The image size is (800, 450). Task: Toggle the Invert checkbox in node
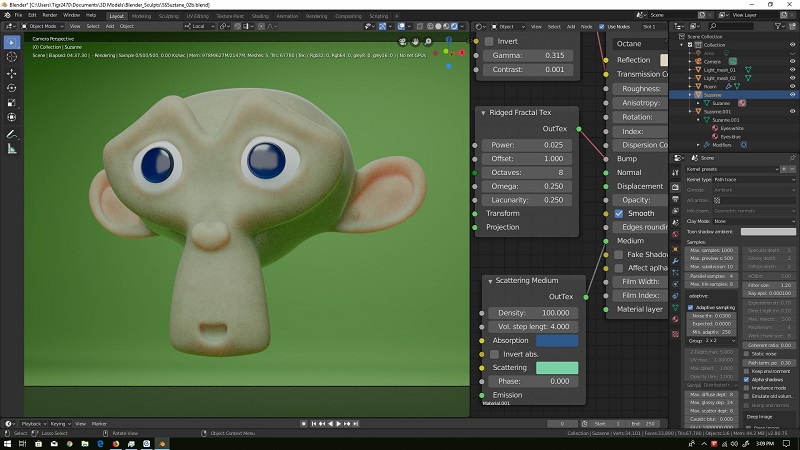(489, 41)
